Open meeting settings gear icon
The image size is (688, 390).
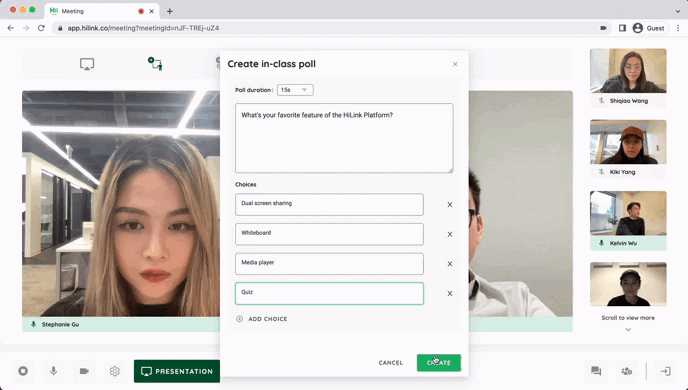click(x=115, y=371)
